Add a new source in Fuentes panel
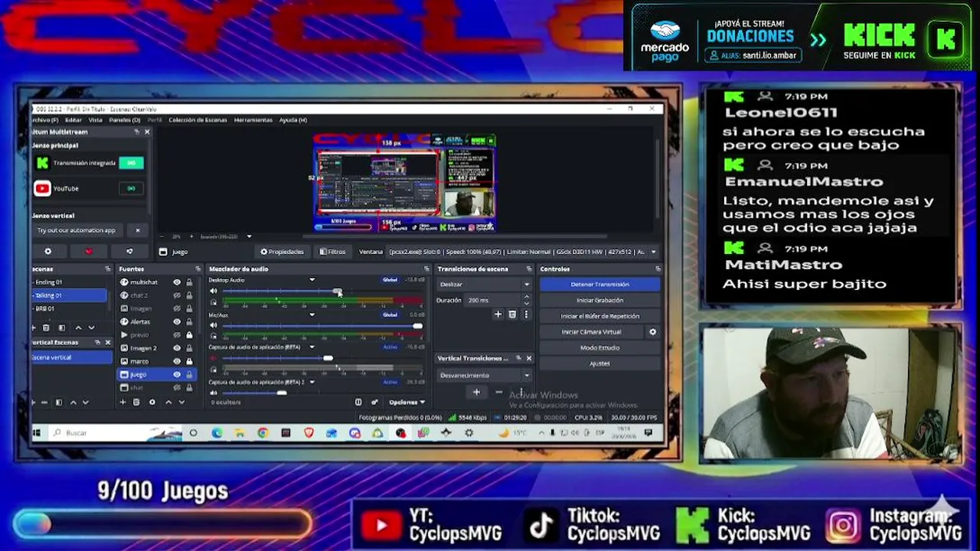Viewport: 980px width, 551px height. [x=122, y=402]
